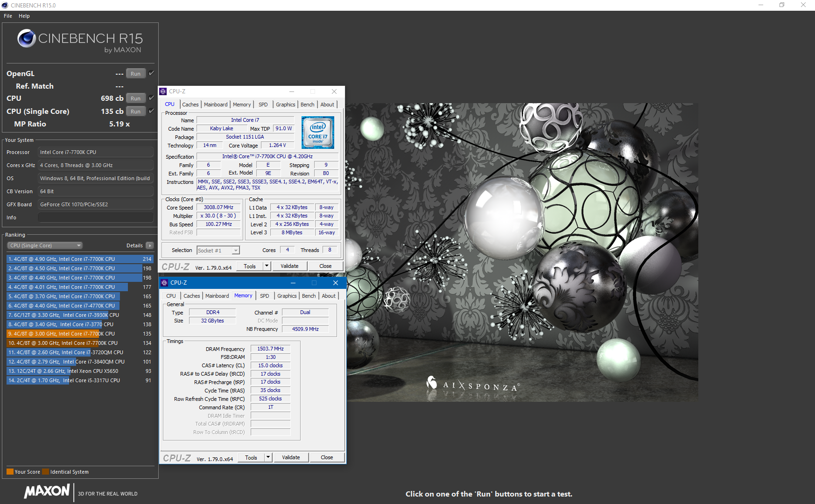The height and width of the screenshot is (504, 815).
Task: Click Tools button in upper CPU-Z
Action: coord(250,266)
